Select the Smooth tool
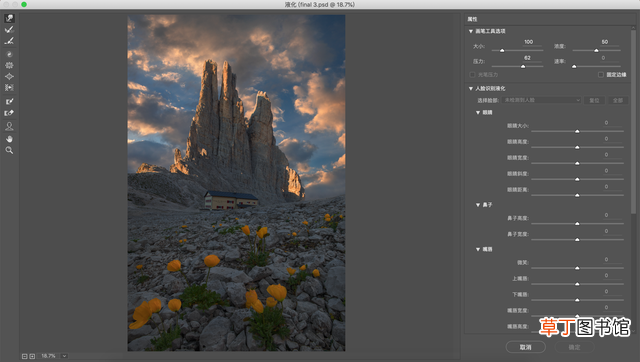 pos(9,41)
